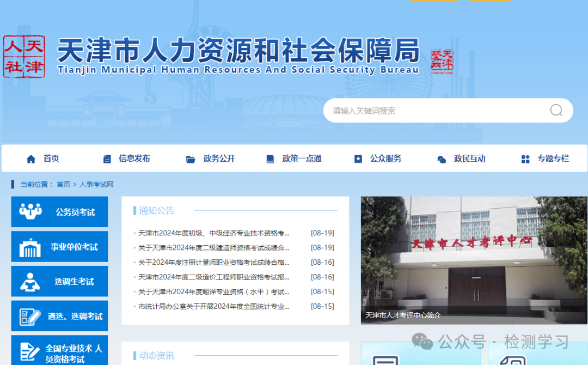Select the pencil icon on 遴选、选调考试 button
Image resolution: width=588 pixels, height=365 pixels.
(x=30, y=316)
